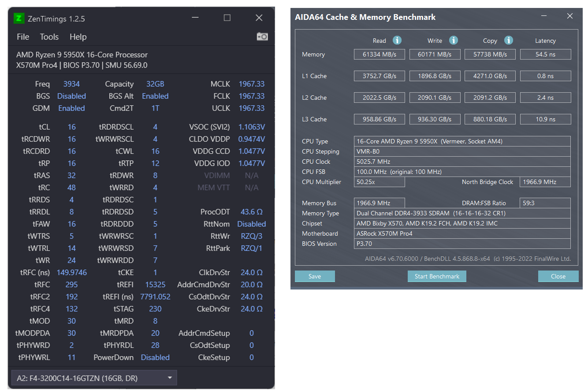Click the Capacity value 32GB
Screen dimensions: 588x391
[x=155, y=84]
